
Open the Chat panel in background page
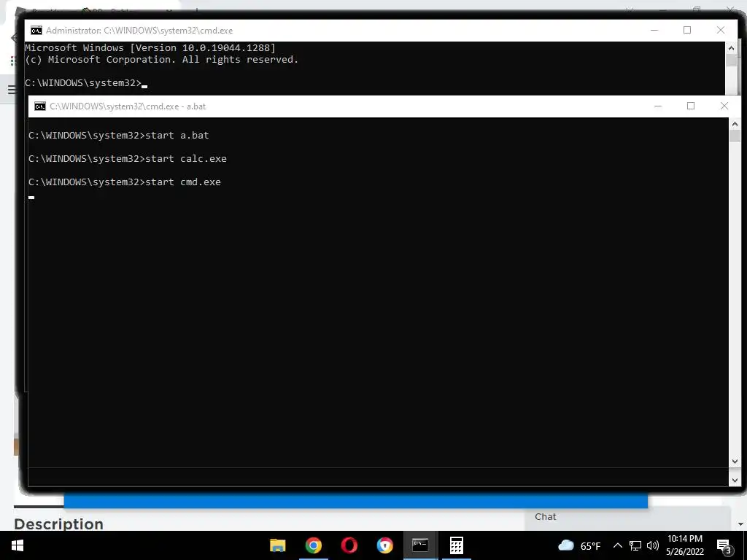tap(546, 517)
